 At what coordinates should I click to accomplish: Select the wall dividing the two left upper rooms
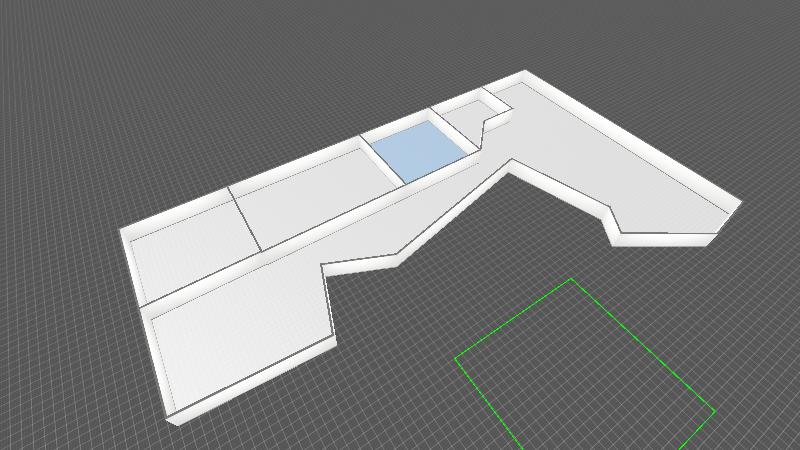[x=246, y=218]
